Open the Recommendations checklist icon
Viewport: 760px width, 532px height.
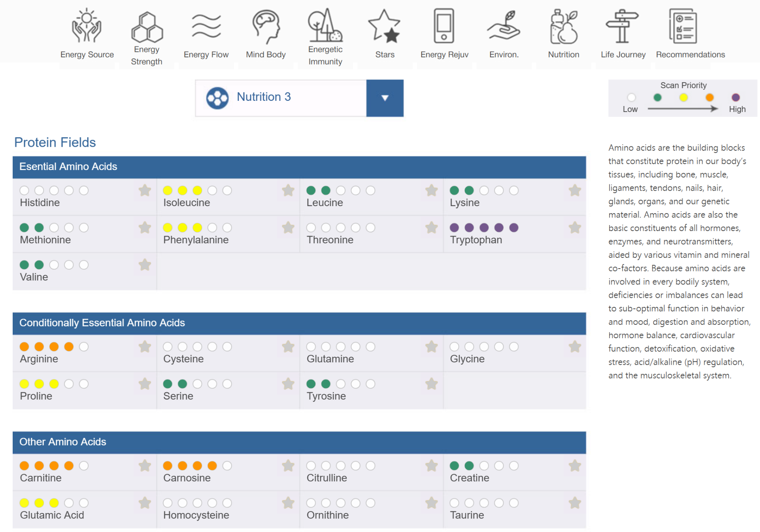pos(683,26)
